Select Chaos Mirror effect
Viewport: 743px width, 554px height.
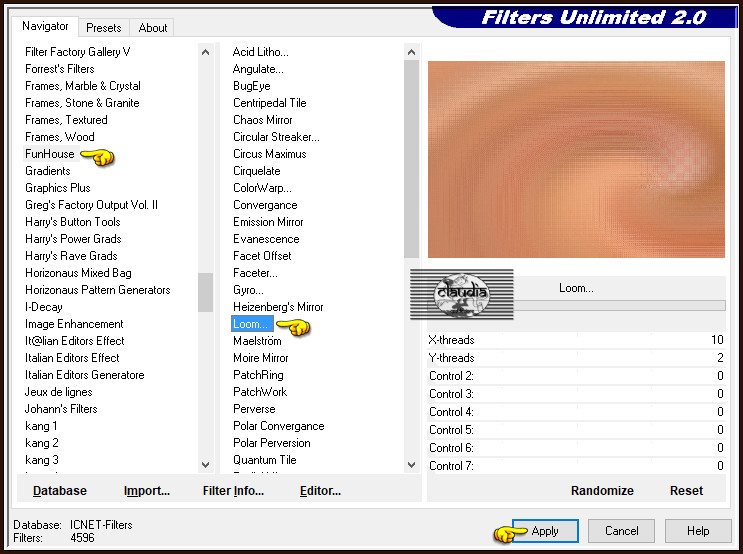click(x=263, y=120)
